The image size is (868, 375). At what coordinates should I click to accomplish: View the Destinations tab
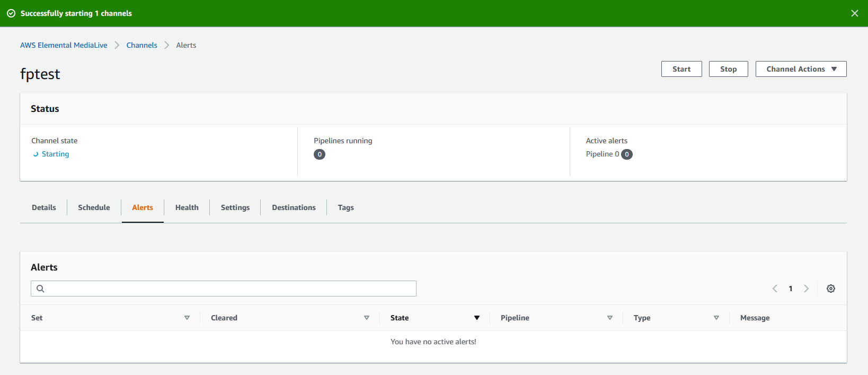[294, 207]
